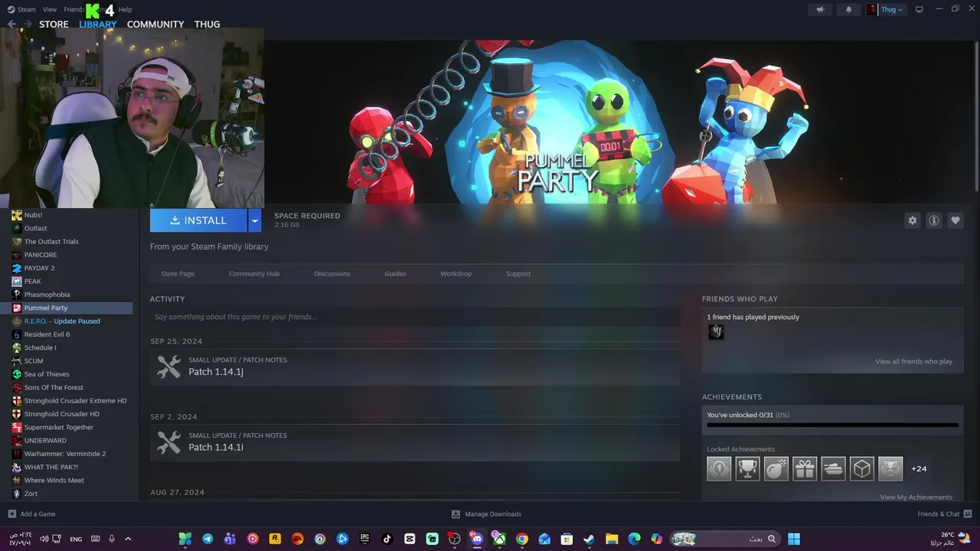Click the first-place medal achievement icon

(x=719, y=468)
